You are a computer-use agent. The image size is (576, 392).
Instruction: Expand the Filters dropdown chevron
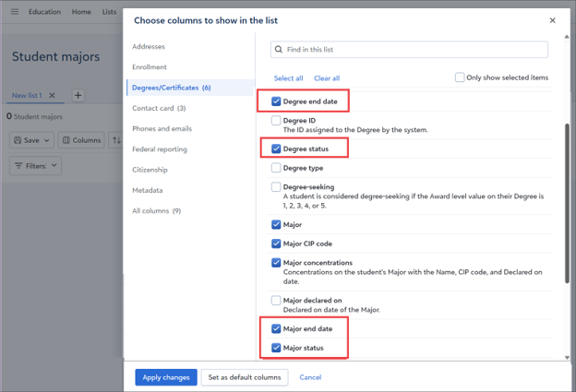pos(54,165)
